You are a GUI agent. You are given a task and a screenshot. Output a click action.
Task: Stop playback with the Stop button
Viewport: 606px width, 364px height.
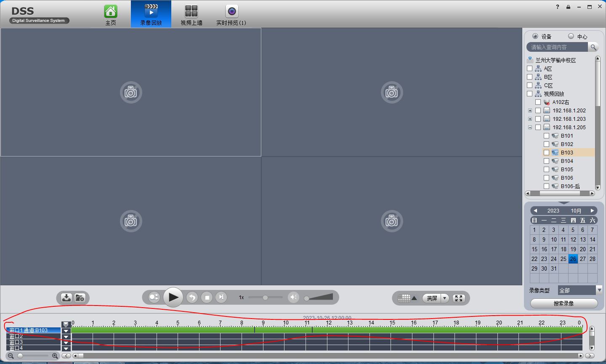point(207,298)
